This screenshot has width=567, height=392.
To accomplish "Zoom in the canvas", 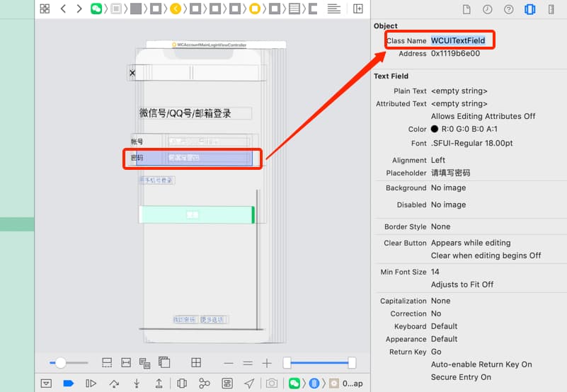I will point(267,363).
